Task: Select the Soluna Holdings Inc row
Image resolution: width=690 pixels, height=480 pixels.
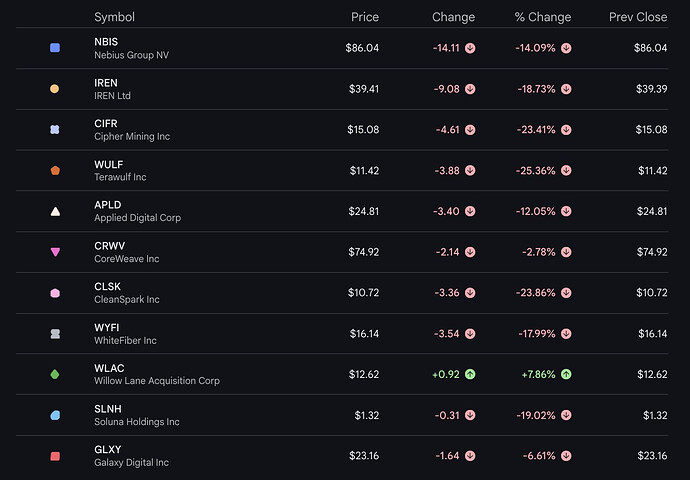Action: [136, 422]
